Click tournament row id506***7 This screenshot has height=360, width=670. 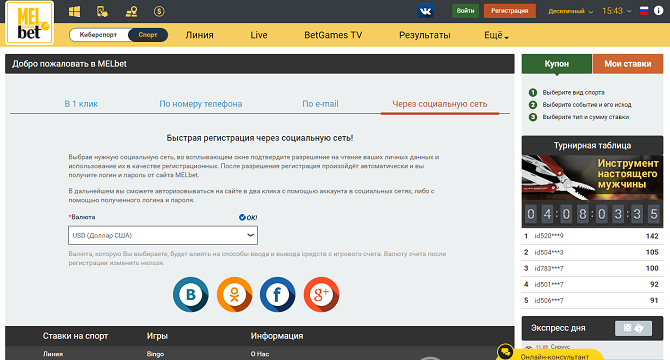592,301
